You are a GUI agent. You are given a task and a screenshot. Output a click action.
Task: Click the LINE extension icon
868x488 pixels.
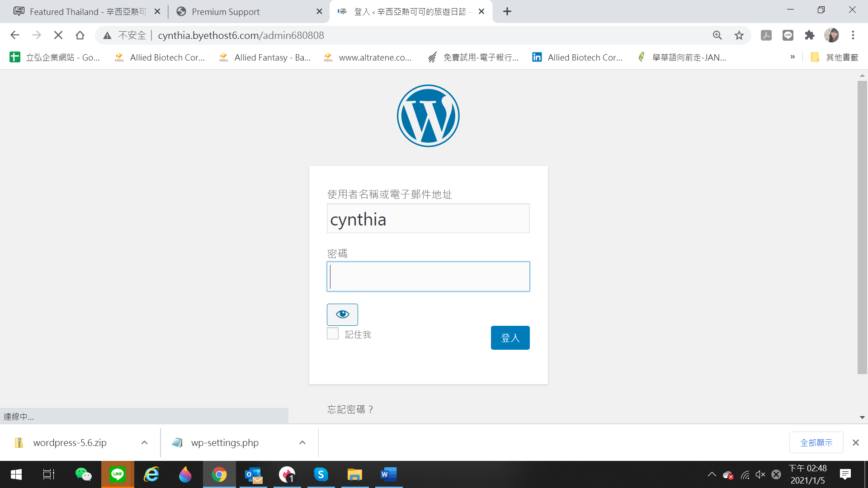point(788,35)
